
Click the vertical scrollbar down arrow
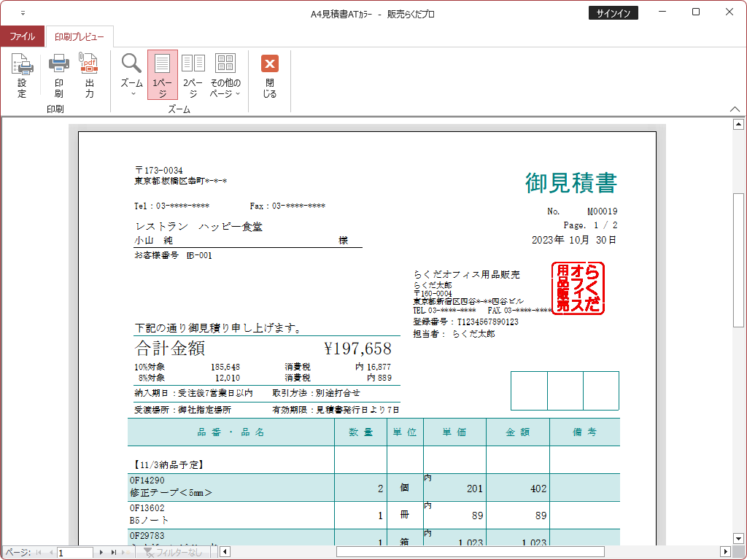coord(738,539)
